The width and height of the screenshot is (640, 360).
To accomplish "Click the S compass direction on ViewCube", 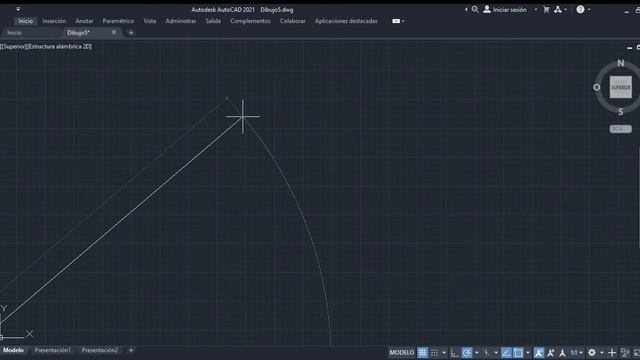I will [x=620, y=111].
